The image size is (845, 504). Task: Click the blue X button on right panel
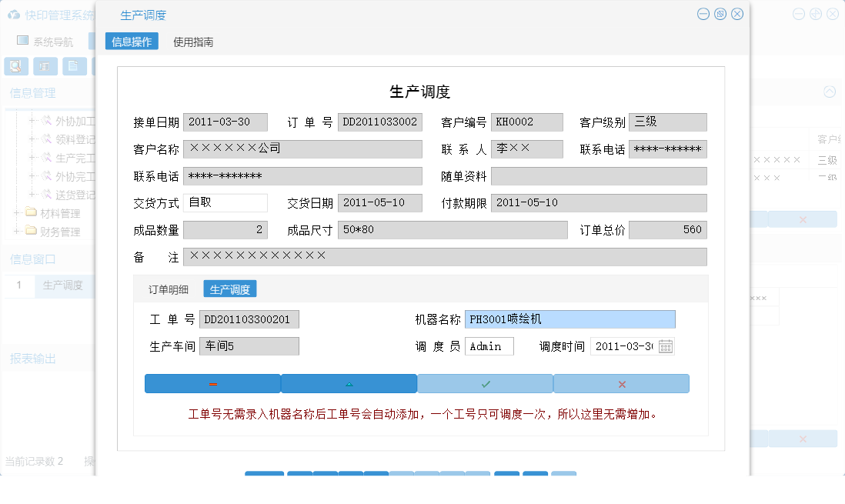pyautogui.click(x=803, y=219)
